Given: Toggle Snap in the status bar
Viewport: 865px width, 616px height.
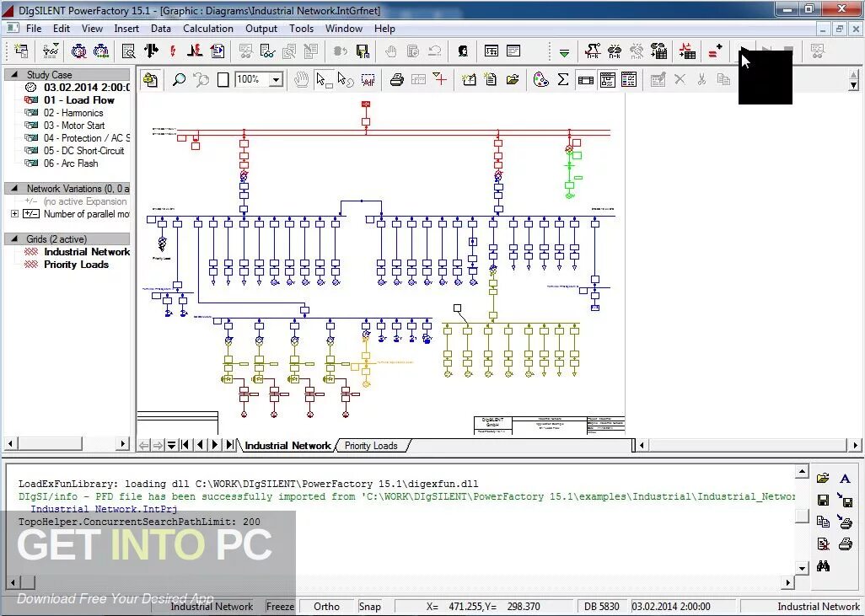Looking at the screenshot, I should point(369,607).
